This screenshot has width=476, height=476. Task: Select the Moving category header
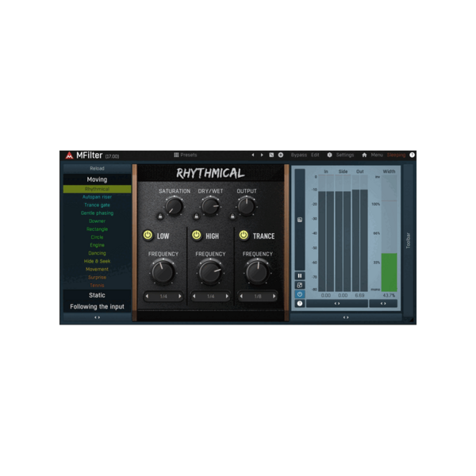click(97, 179)
